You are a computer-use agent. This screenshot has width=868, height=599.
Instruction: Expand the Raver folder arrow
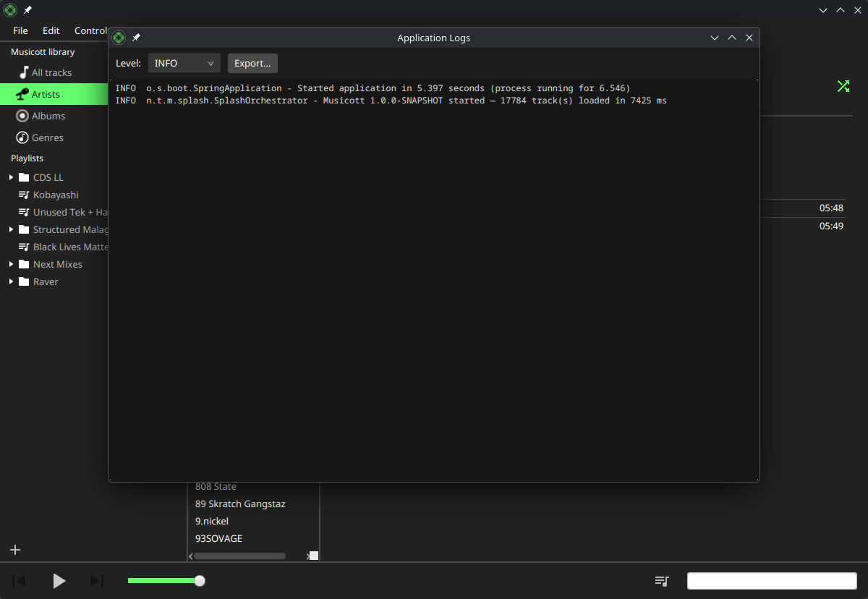pyautogui.click(x=11, y=281)
